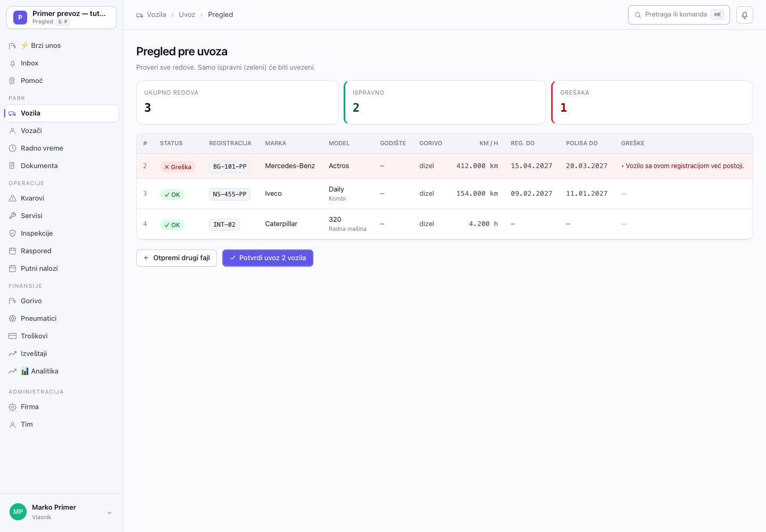766x532 pixels.
Task: Click the Caterpillar brand cell
Action: [281, 224]
